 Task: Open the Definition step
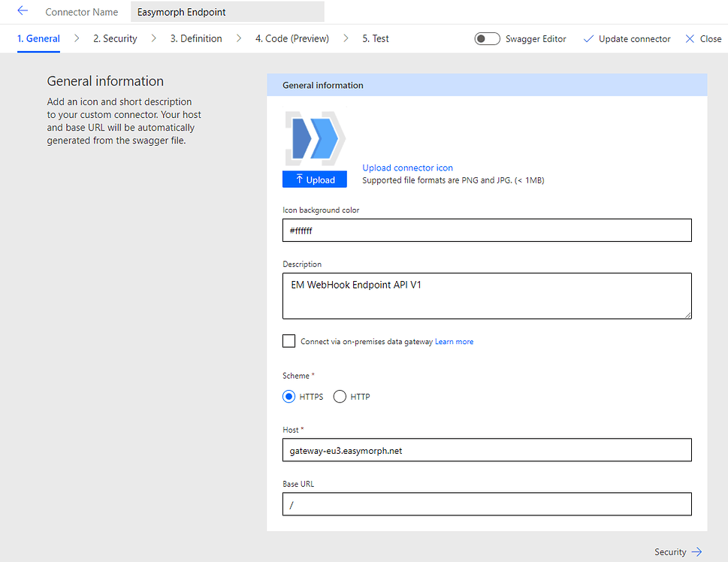[195, 38]
